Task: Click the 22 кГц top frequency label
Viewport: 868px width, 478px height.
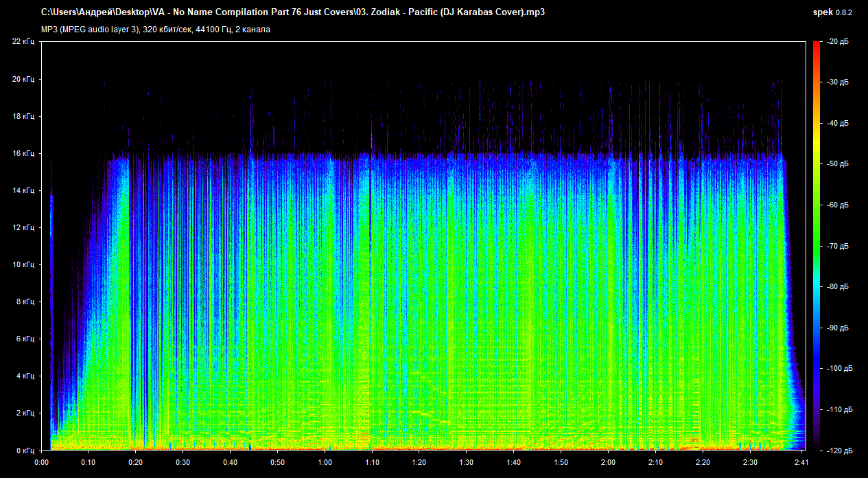Action: click(23, 42)
